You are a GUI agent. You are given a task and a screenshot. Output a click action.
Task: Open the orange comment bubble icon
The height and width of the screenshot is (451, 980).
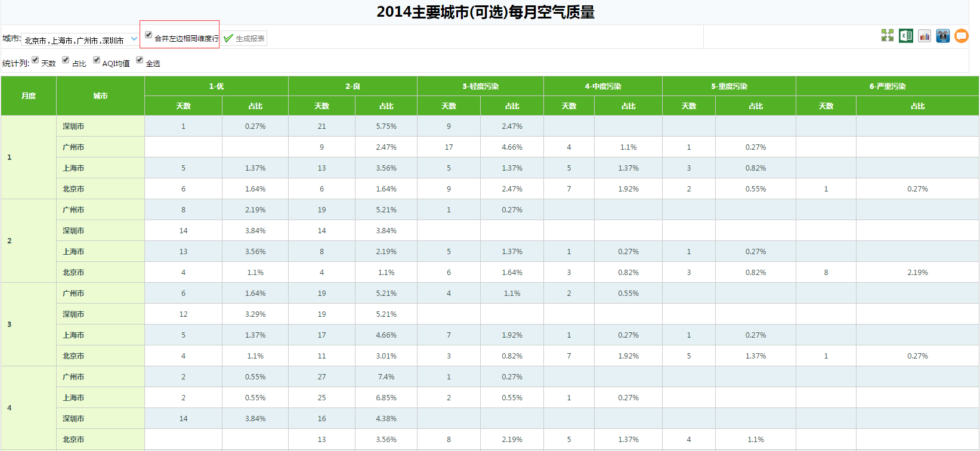tap(962, 36)
